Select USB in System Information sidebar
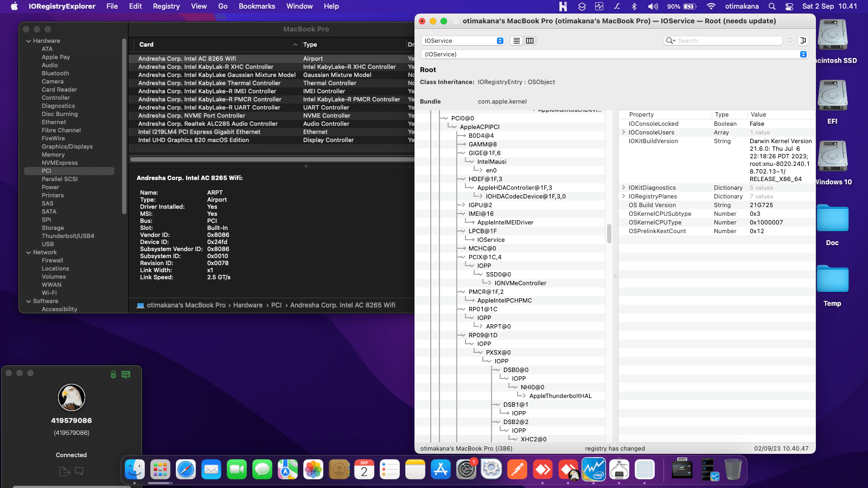 48,244
